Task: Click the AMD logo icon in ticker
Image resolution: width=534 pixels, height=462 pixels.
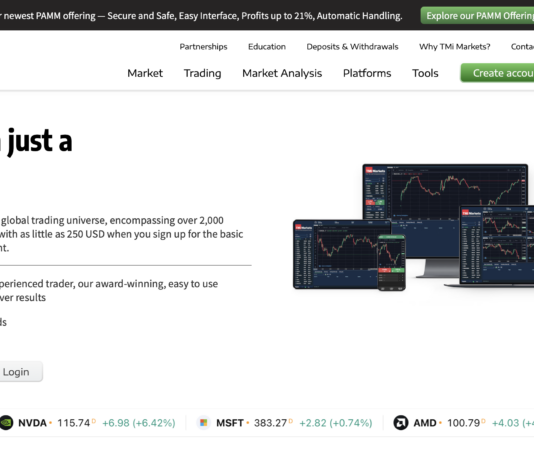Action: pos(401,423)
